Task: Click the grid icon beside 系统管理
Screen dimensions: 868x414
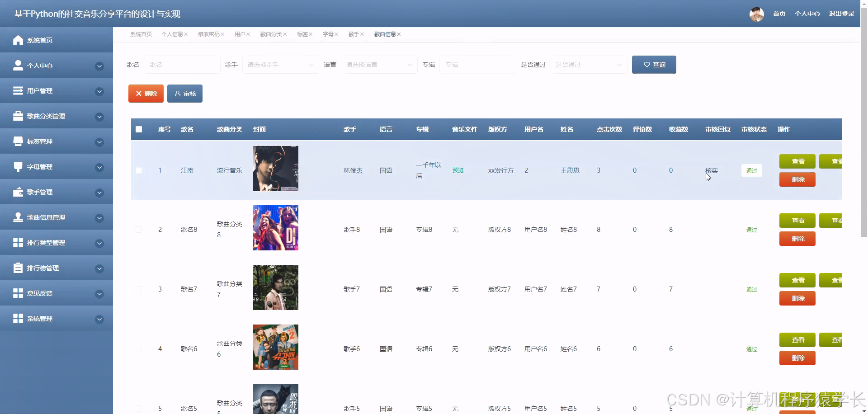Action: click(x=18, y=319)
